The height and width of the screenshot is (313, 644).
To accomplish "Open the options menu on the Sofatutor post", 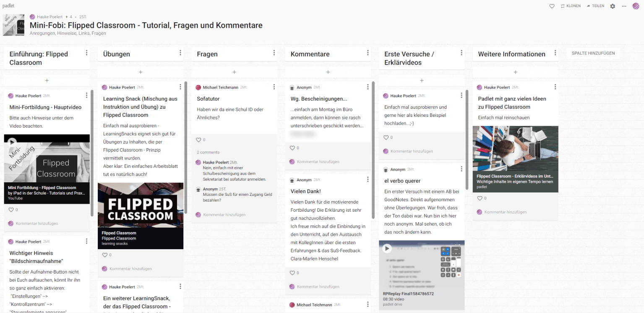I will (274, 87).
